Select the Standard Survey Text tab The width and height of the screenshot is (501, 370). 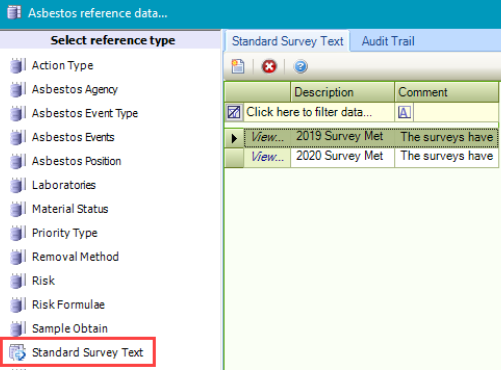(287, 41)
